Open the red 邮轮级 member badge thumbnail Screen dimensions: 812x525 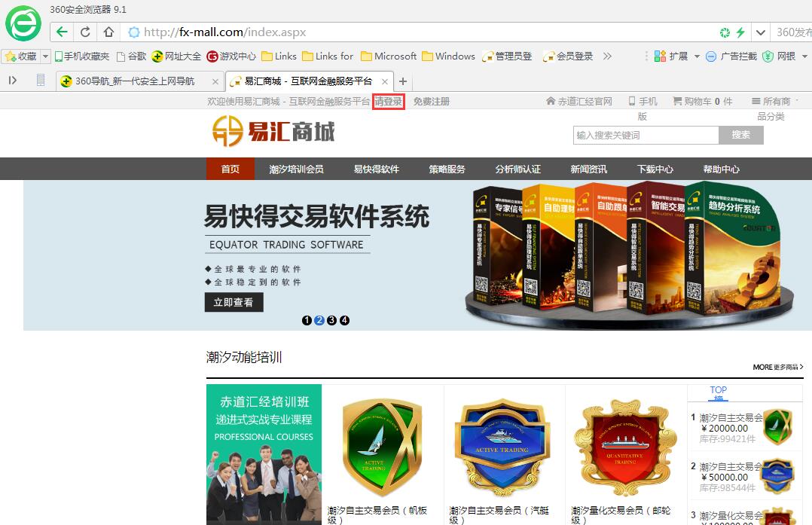pyautogui.click(x=625, y=448)
